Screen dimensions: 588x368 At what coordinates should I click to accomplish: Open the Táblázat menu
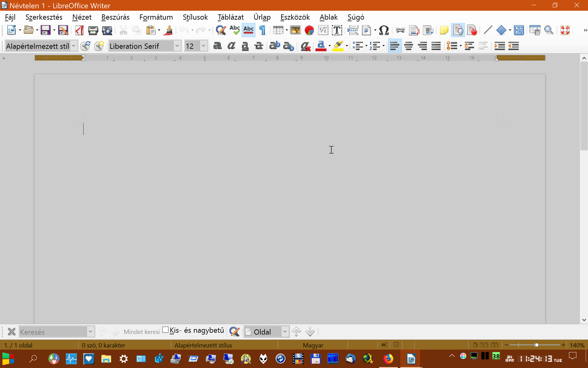tap(231, 17)
